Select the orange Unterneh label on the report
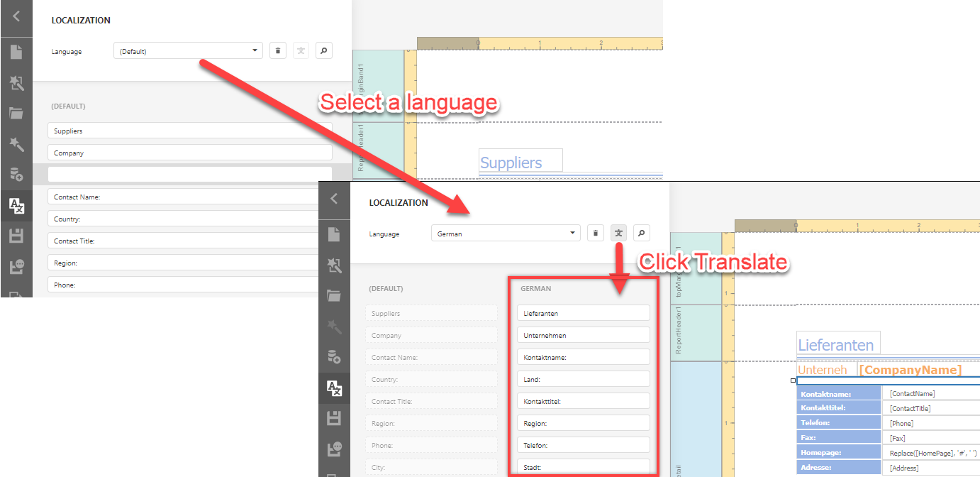 click(x=823, y=370)
